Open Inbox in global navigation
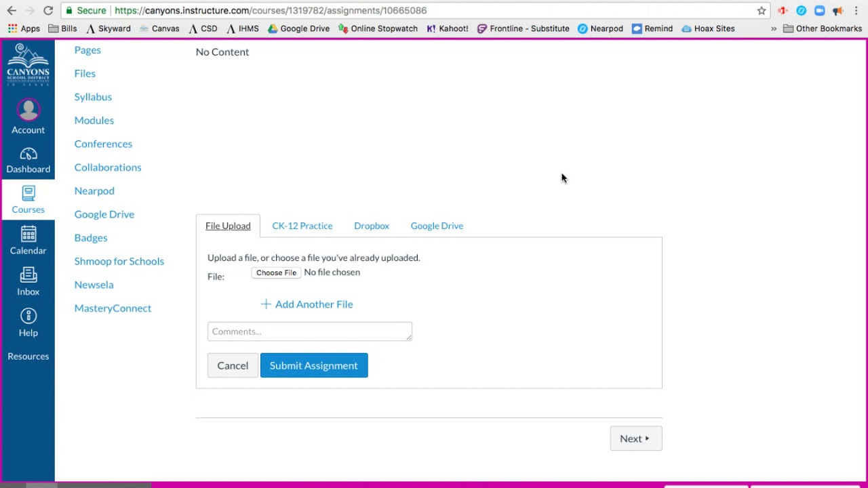The image size is (868, 488). click(28, 282)
